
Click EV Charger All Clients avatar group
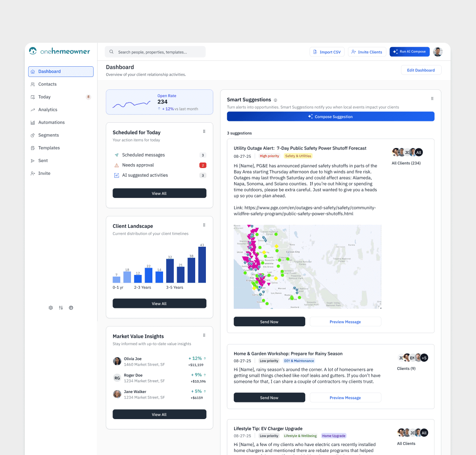click(x=413, y=433)
